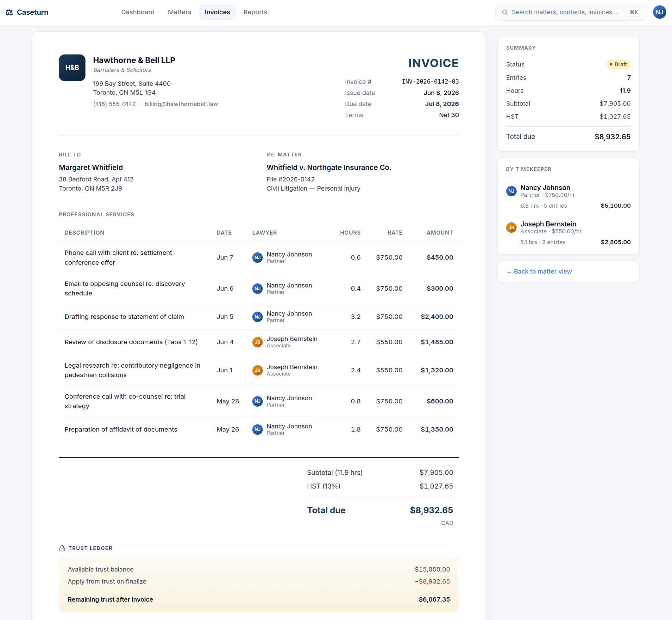Viewport: 672px width, 620px height.
Task: Click the $1,485.00 amount cell
Action: pyautogui.click(x=436, y=342)
